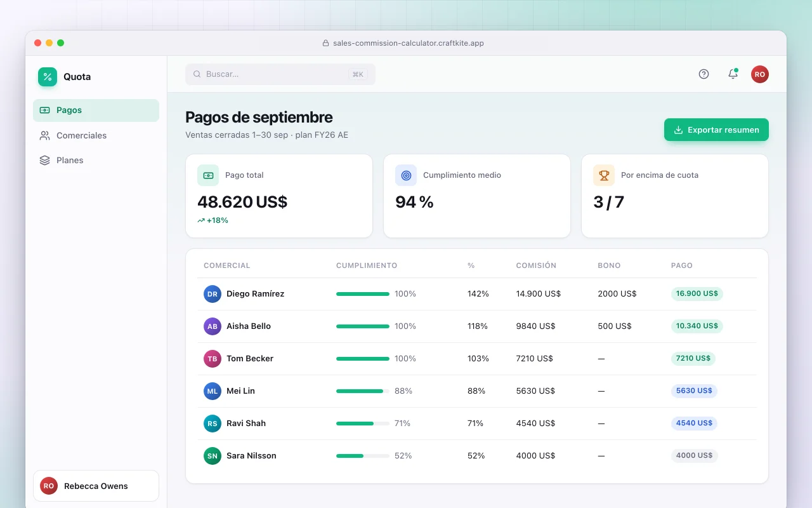Click Mei Lin's 5630 US$ pago badge
The height and width of the screenshot is (508, 812).
694,391
